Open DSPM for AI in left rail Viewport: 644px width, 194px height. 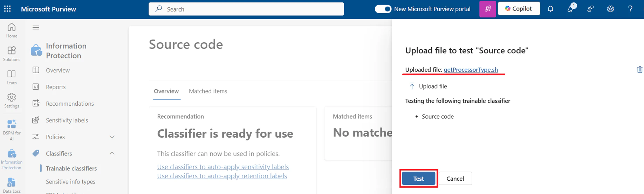[12, 130]
